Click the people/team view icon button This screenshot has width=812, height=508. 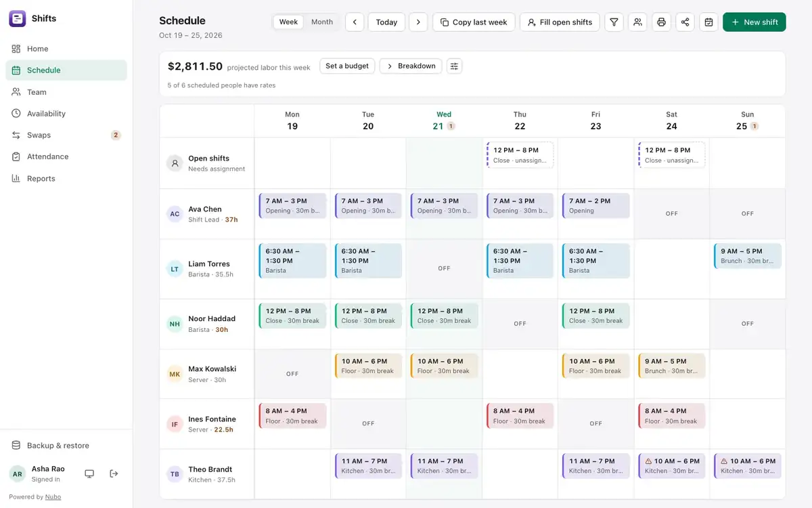(x=637, y=22)
